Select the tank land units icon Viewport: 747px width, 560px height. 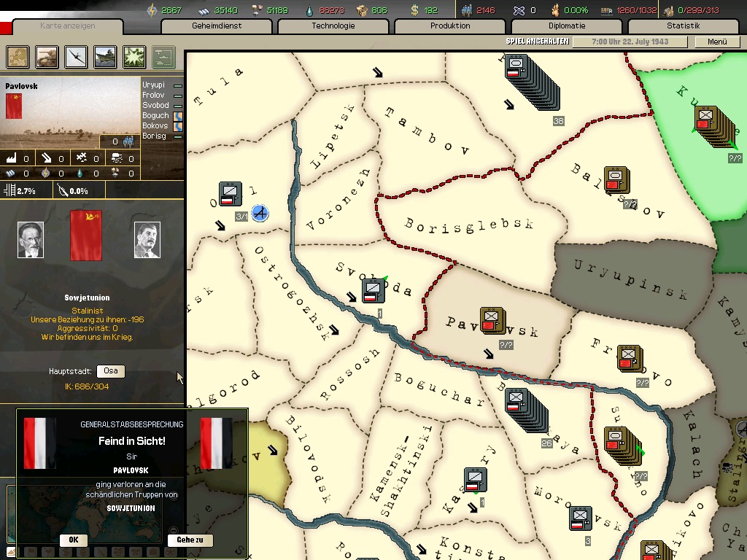click(47, 57)
